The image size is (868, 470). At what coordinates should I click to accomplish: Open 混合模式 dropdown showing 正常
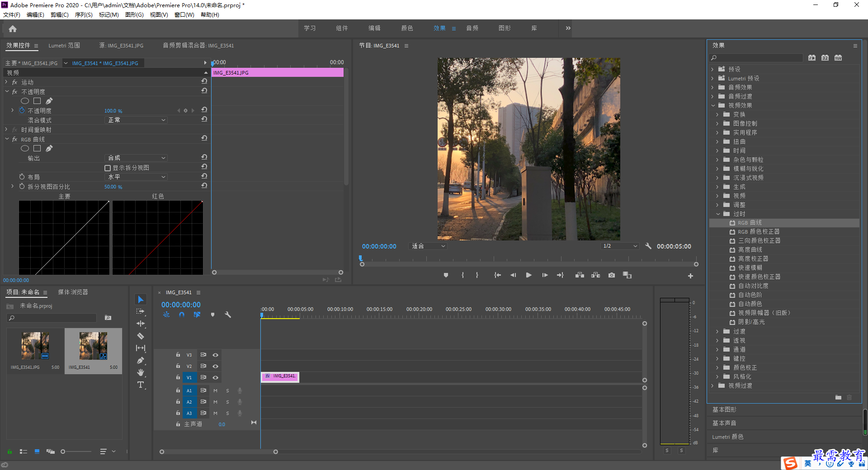point(136,120)
